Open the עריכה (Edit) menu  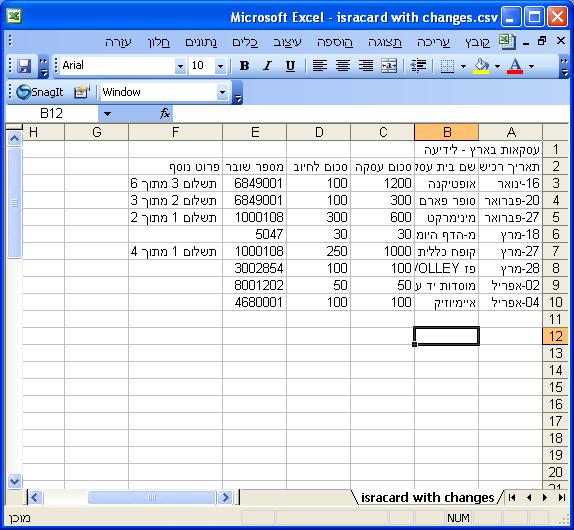pos(433,42)
